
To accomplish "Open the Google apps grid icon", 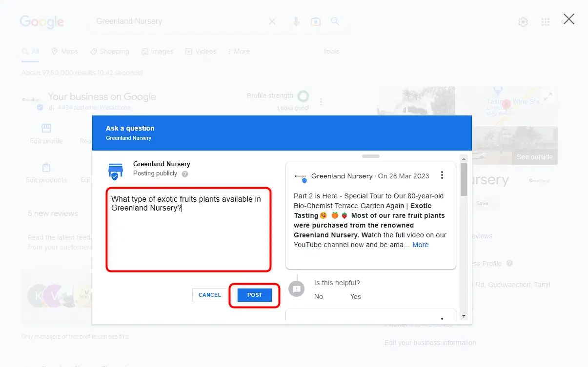I will coord(546,22).
